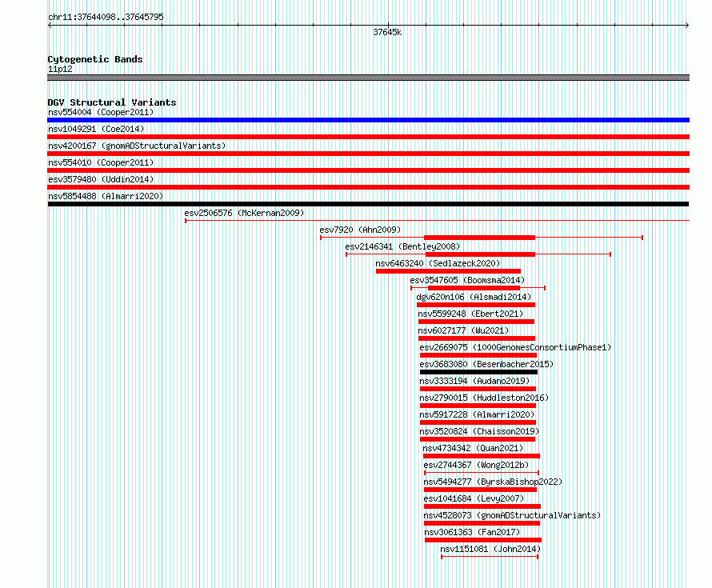Select the red esv3579480 variant bar
Screen dimensions: 712x588
[x=368, y=187]
